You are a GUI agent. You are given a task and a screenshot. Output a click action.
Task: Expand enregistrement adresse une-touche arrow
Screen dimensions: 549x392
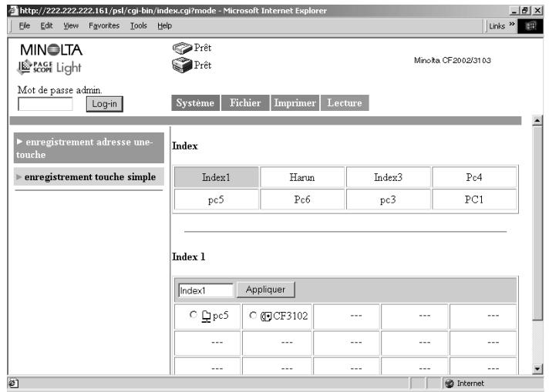tap(19, 141)
